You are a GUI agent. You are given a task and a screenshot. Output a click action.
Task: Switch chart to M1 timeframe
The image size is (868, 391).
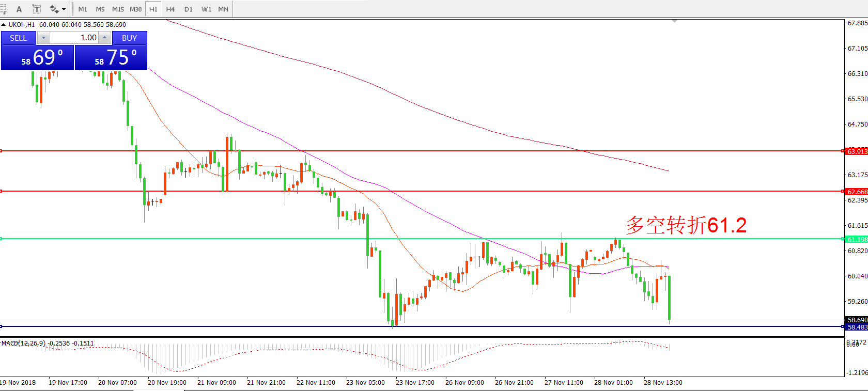(83, 9)
